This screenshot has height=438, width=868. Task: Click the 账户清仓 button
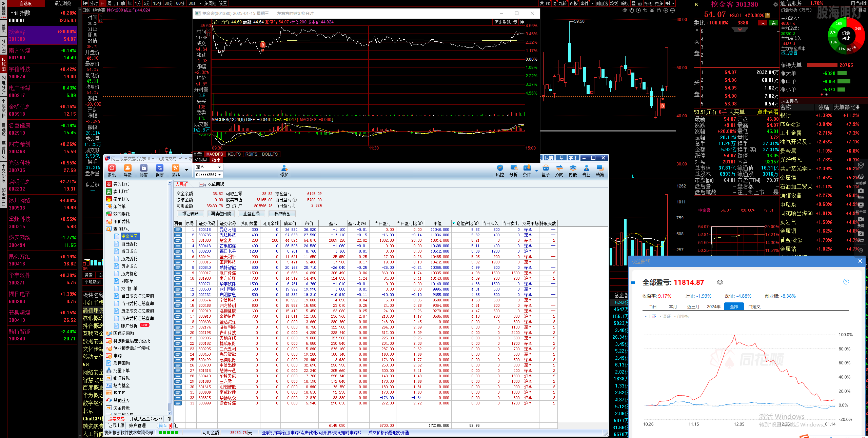(282, 214)
